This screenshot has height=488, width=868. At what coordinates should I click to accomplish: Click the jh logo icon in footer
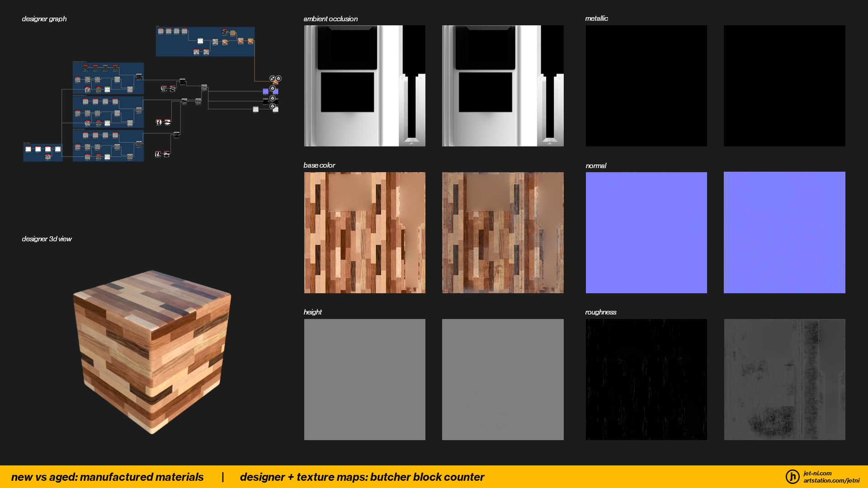[792, 476]
